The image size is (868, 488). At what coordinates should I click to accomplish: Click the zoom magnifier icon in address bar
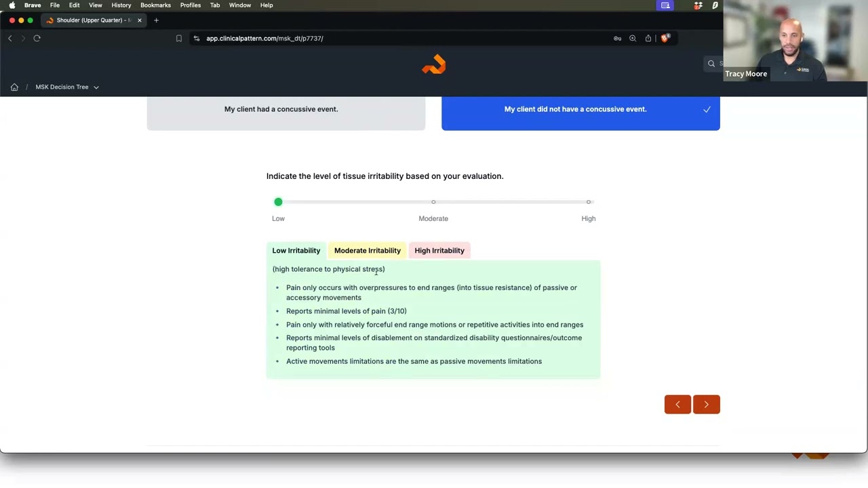coord(633,39)
